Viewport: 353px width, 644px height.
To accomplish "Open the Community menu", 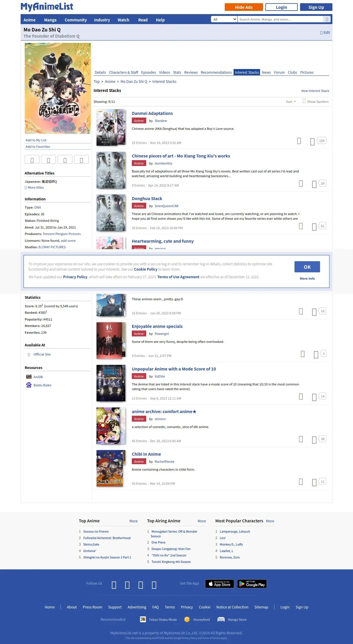I will tap(76, 20).
